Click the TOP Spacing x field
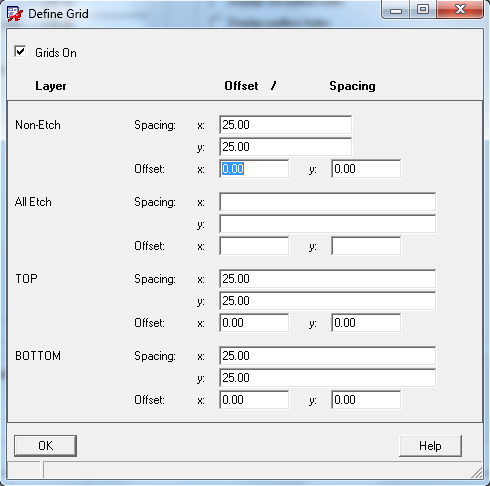Image resolution: width=490 pixels, height=486 pixels. tap(328, 279)
